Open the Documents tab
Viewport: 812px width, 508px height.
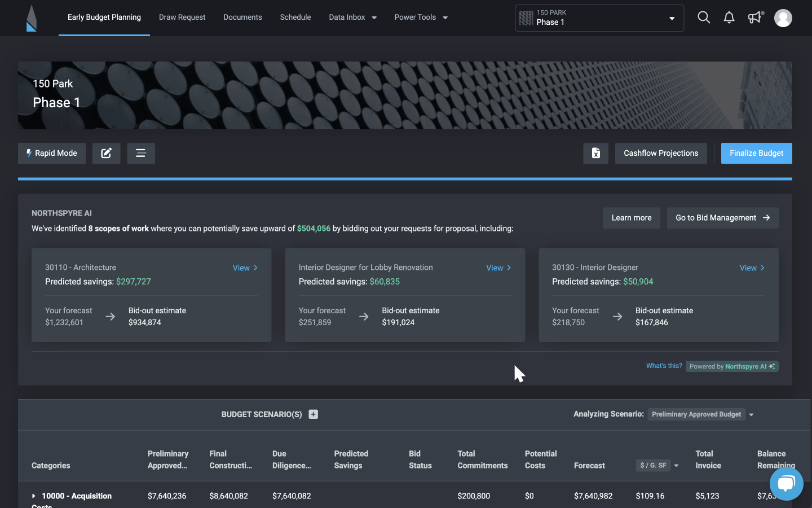tap(242, 17)
